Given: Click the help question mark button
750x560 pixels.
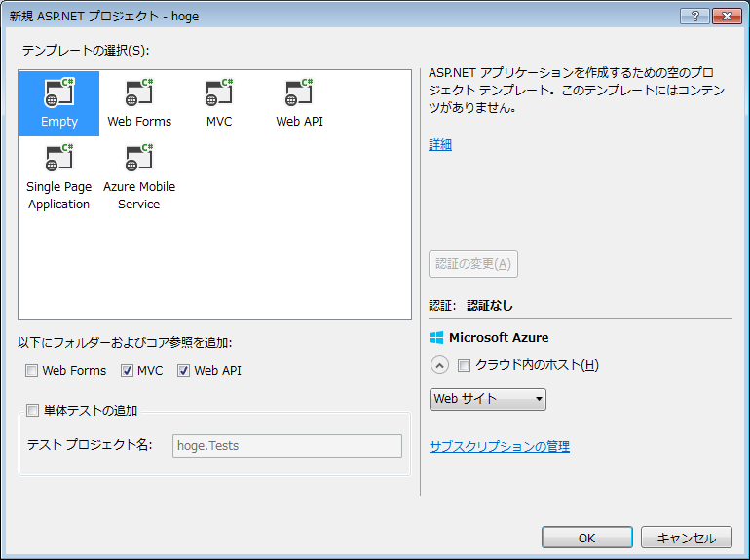Looking at the screenshot, I should [x=694, y=16].
